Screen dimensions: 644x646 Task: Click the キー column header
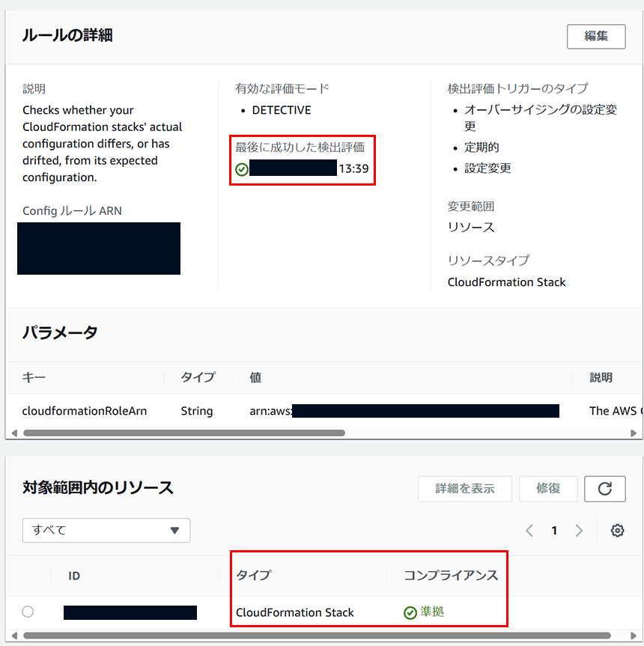pyautogui.click(x=34, y=377)
